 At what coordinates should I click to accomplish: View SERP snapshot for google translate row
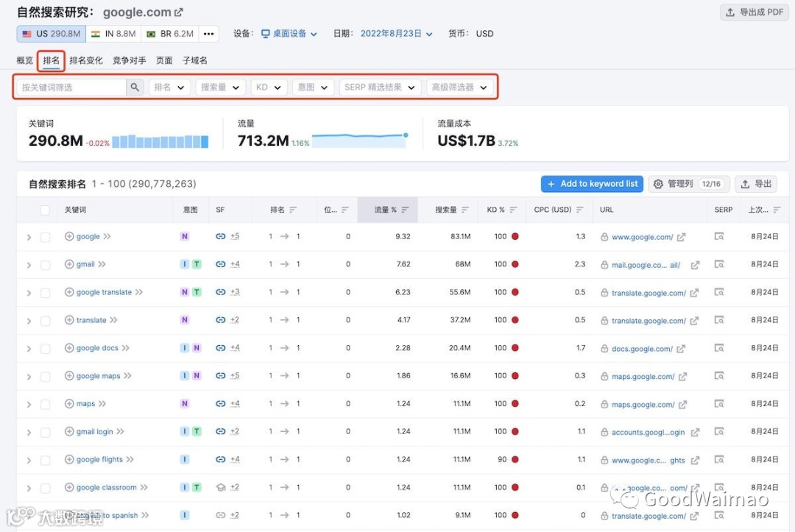719,292
